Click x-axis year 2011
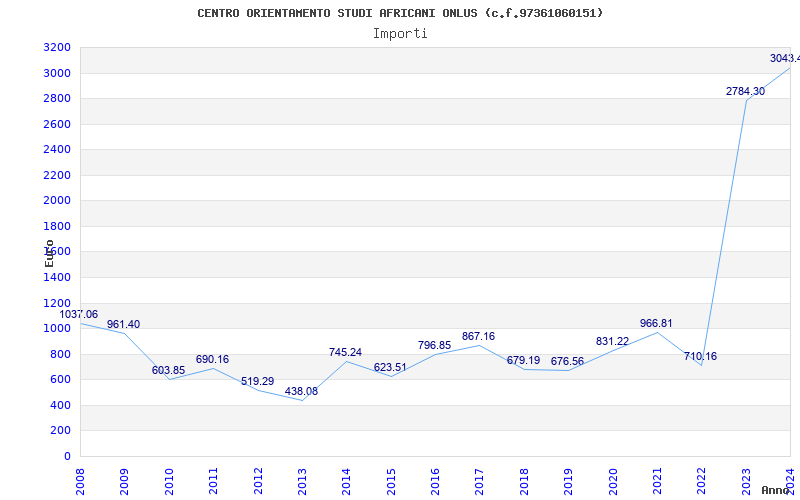 pos(213,482)
